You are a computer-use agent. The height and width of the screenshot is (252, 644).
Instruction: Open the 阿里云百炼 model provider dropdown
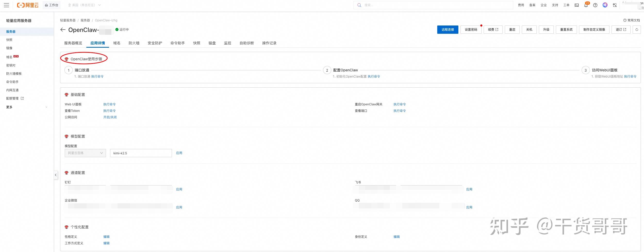pos(85,153)
